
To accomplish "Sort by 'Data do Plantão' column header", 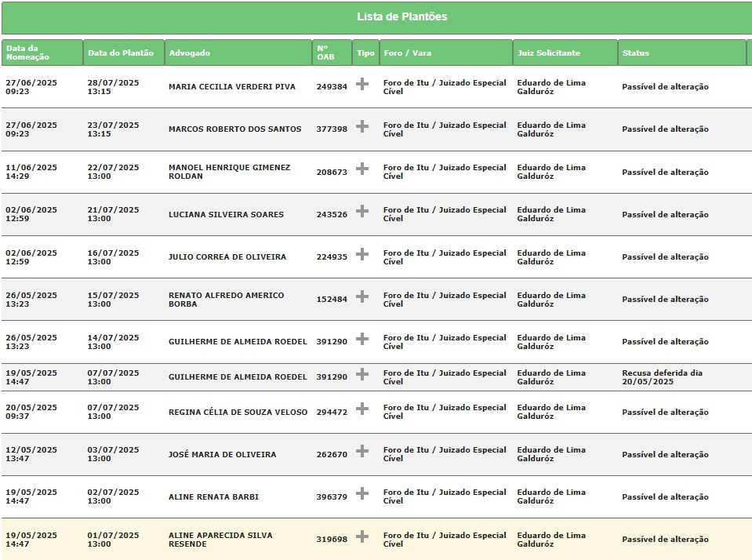I will (x=121, y=53).
